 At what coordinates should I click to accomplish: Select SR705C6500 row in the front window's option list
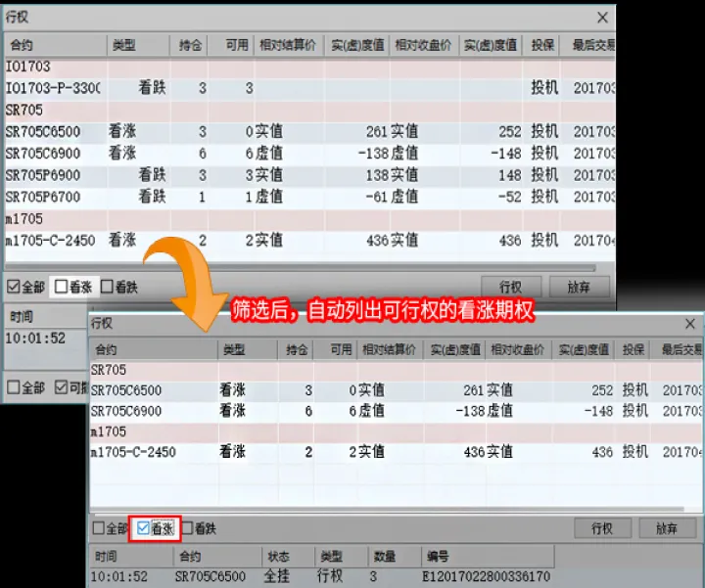[397, 390]
